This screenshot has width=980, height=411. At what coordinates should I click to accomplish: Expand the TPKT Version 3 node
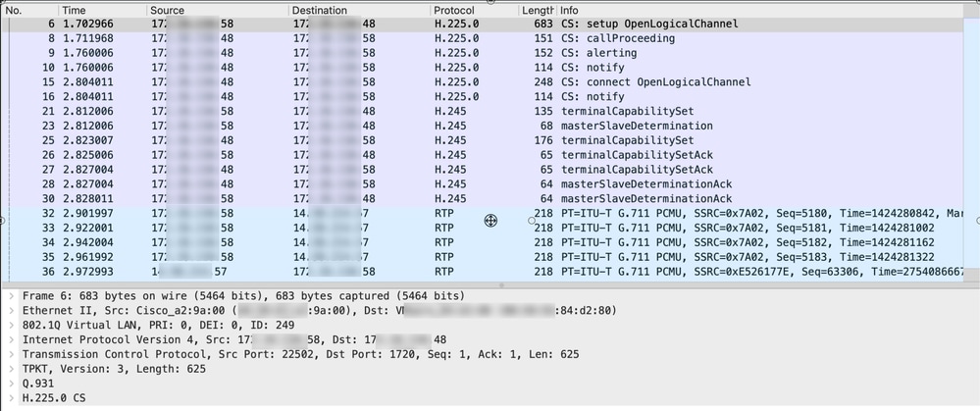click(11, 369)
